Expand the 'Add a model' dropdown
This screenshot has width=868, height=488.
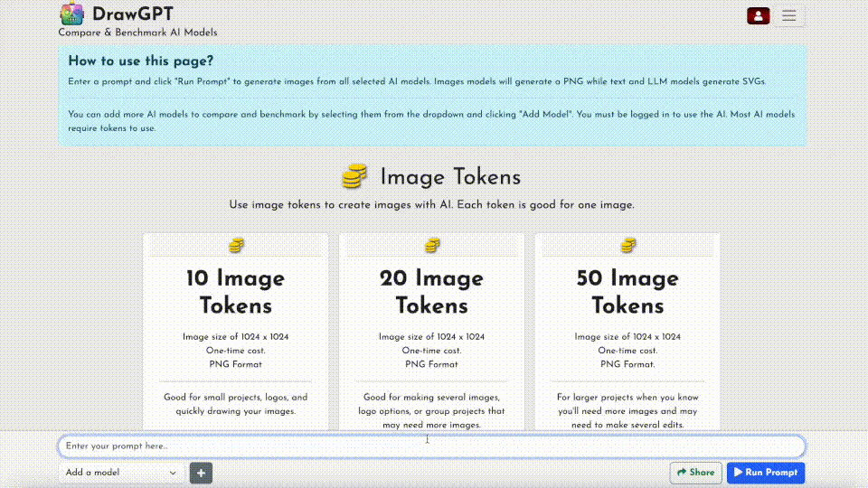pyautogui.click(x=121, y=473)
